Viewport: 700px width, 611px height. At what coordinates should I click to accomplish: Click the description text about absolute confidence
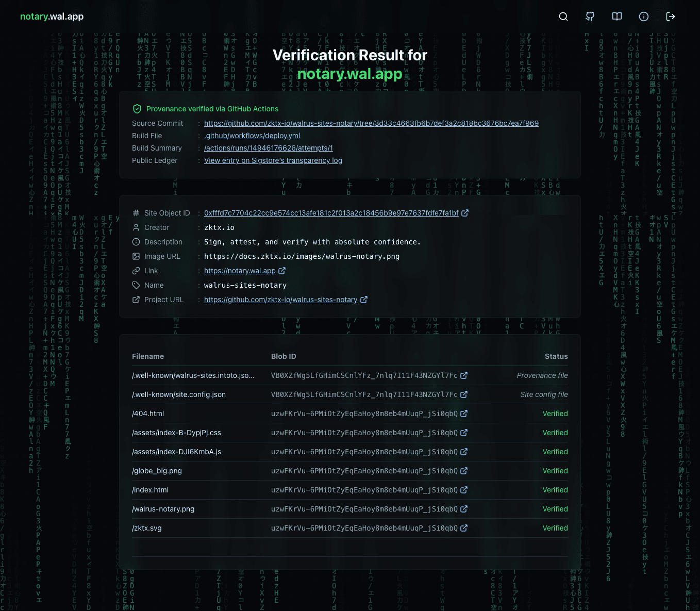(x=312, y=242)
